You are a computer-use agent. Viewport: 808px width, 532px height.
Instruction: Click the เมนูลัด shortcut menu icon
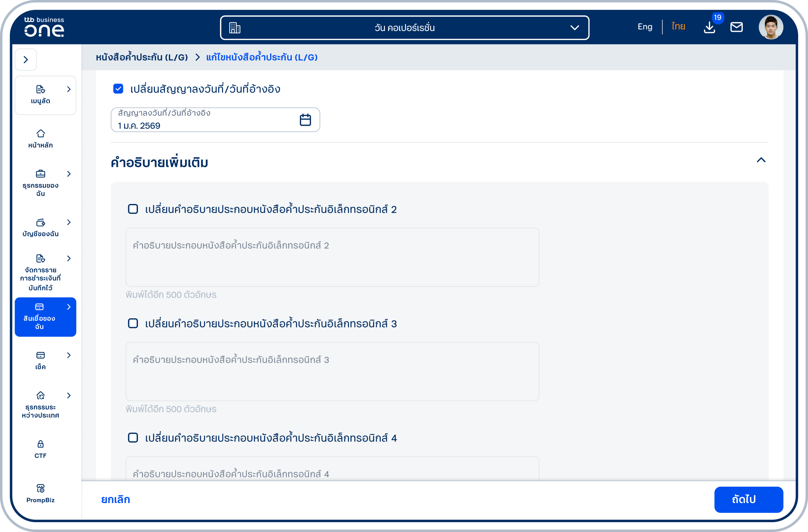point(40,89)
